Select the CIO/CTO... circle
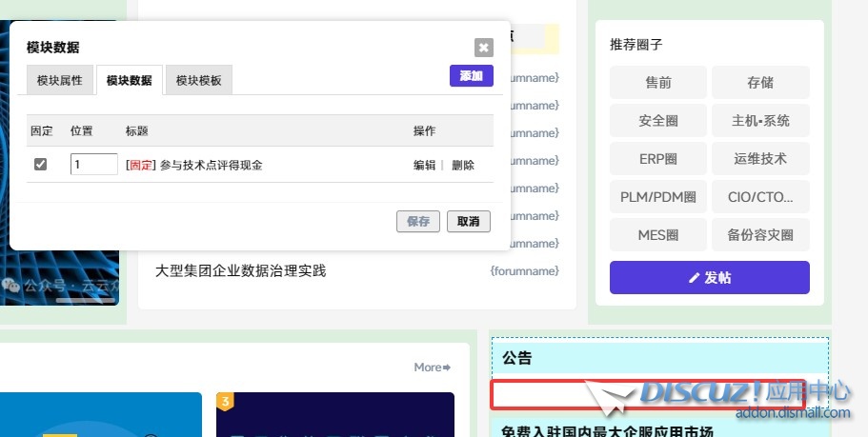The width and height of the screenshot is (868, 437). tap(760, 197)
